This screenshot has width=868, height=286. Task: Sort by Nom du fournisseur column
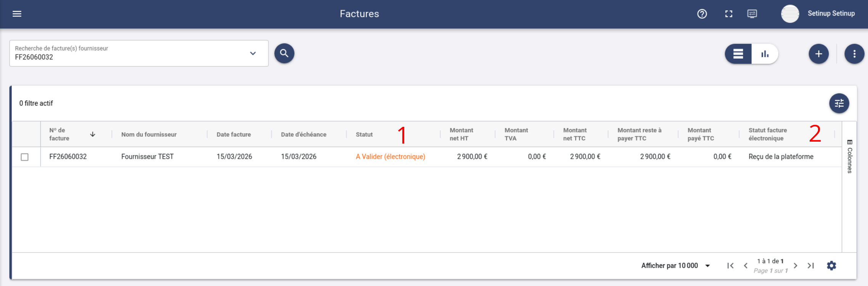tap(149, 134)
